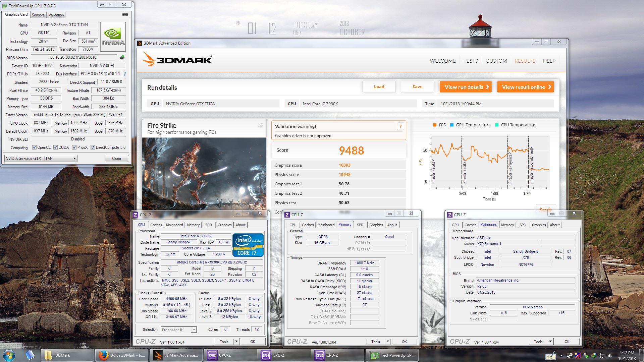Click the 3DMark window title bar icon
The height and width of the screenshot is (362, 644).
pyautogui.click(x=140, y=43)
